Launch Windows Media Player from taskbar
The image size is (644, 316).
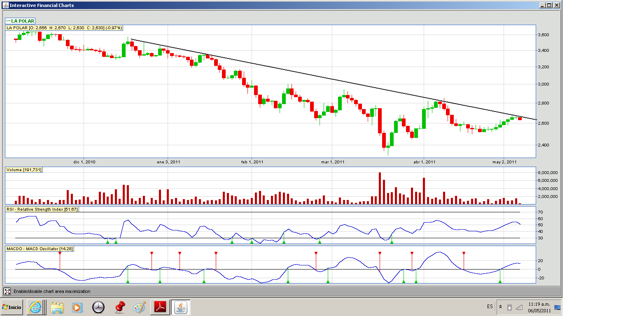(x=77, y=307)
